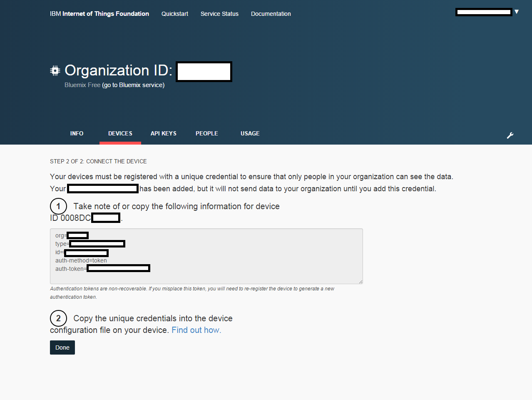Click the id= line in credentials

[82, 252]
